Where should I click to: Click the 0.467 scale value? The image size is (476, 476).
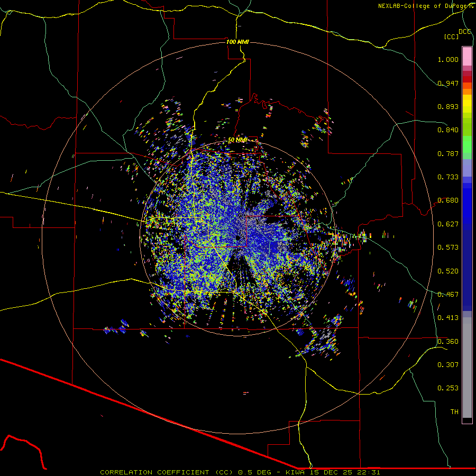448,295
